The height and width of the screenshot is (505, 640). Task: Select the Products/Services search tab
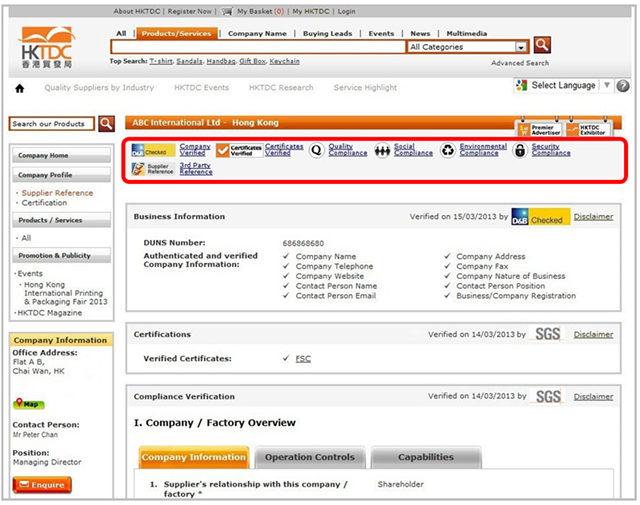click(x=177, y=33)
